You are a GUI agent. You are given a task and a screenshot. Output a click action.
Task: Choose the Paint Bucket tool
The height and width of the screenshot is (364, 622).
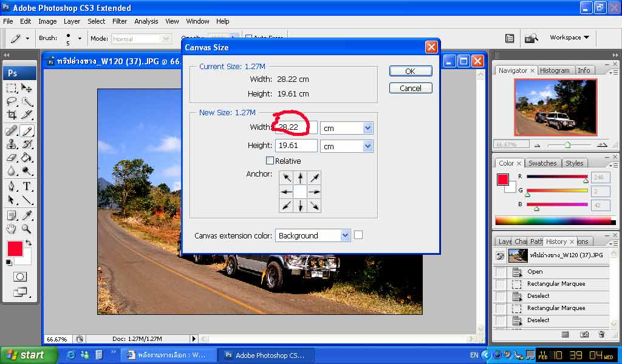[27, 158]
